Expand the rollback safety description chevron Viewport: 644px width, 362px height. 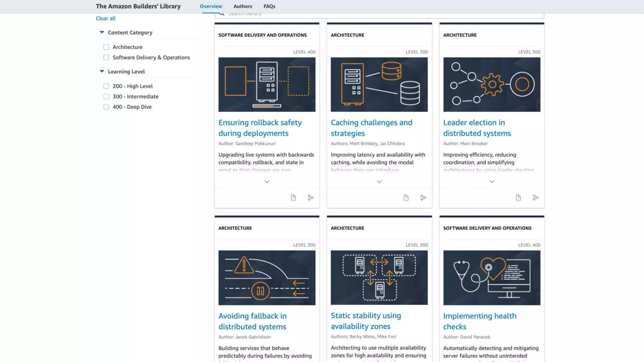267,182
